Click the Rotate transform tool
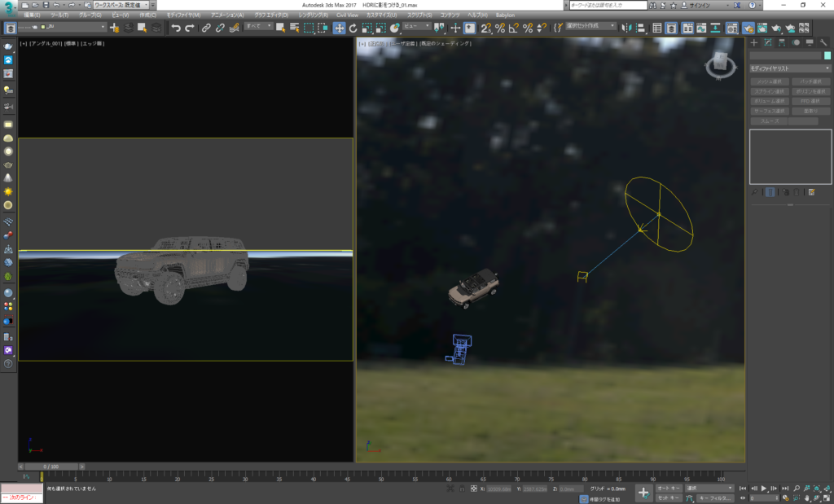The width and height of the screenshot is (834, 504). pyautogui.click(x=353, y=28)
